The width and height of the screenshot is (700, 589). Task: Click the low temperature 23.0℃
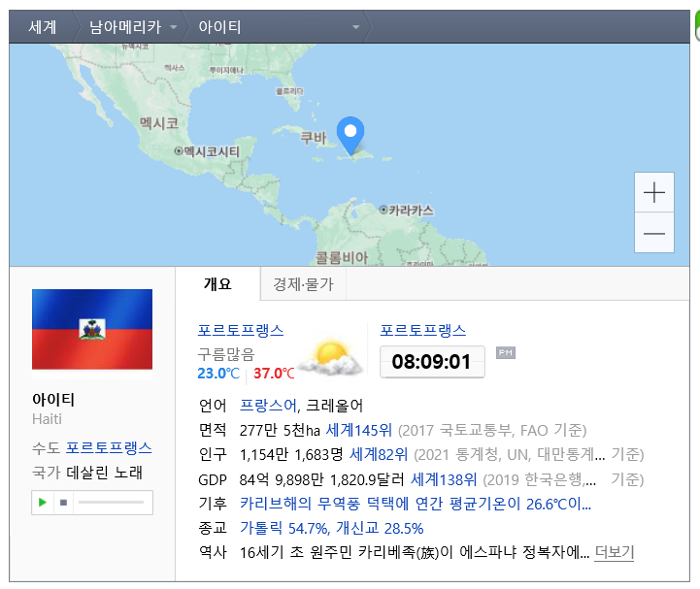click(x=218, y=373)
